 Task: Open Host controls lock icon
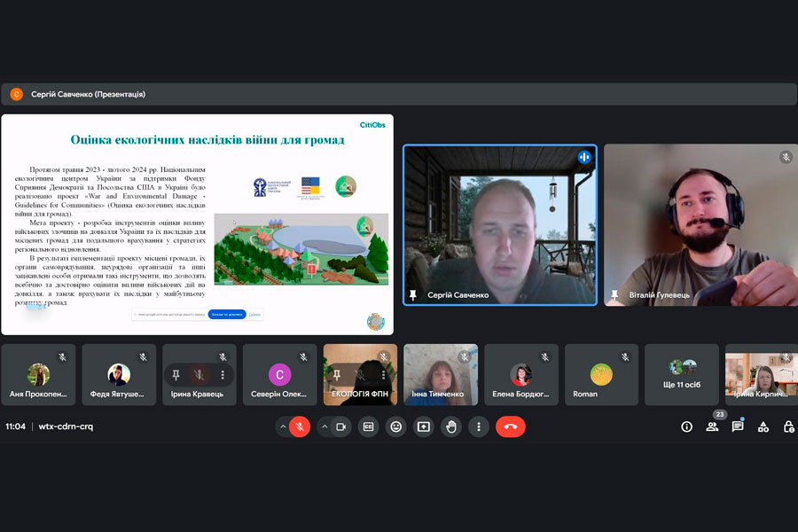coord(788,426)
